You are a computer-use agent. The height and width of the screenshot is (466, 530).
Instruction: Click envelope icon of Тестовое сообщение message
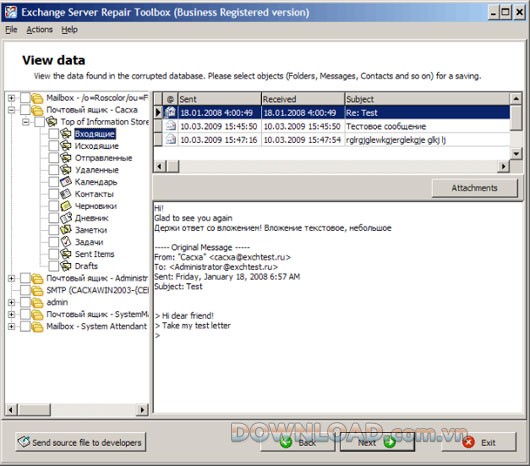click(170, 126)
